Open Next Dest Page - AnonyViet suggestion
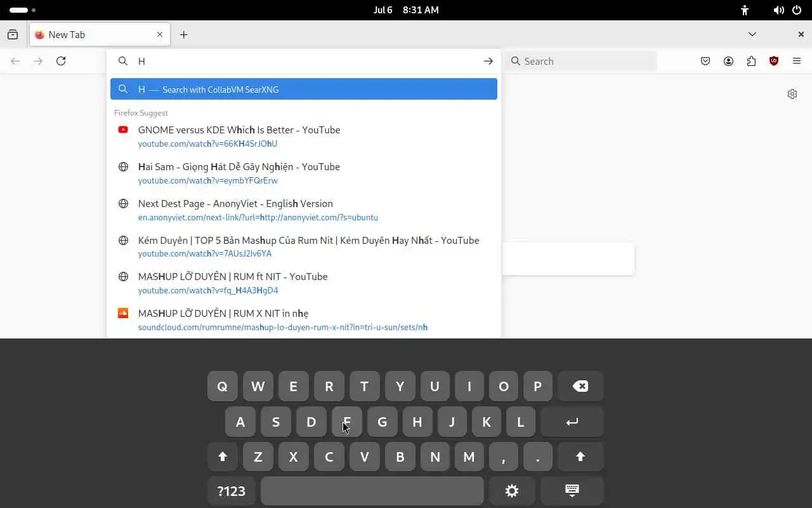 pos(304,210)
